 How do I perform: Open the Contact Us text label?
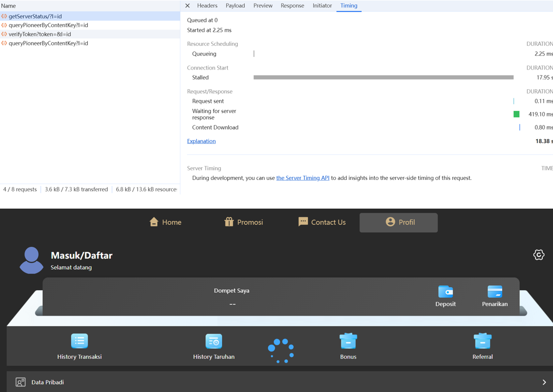pos(328,222)
